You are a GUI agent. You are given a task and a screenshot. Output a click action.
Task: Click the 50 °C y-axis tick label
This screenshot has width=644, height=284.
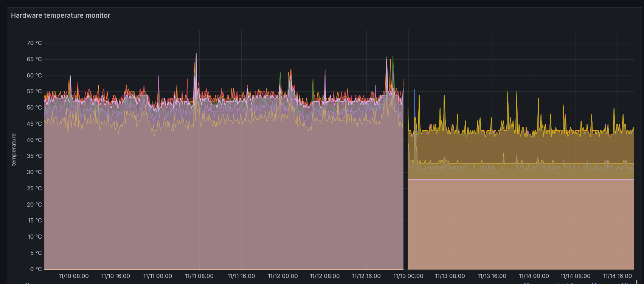point(34,108)
